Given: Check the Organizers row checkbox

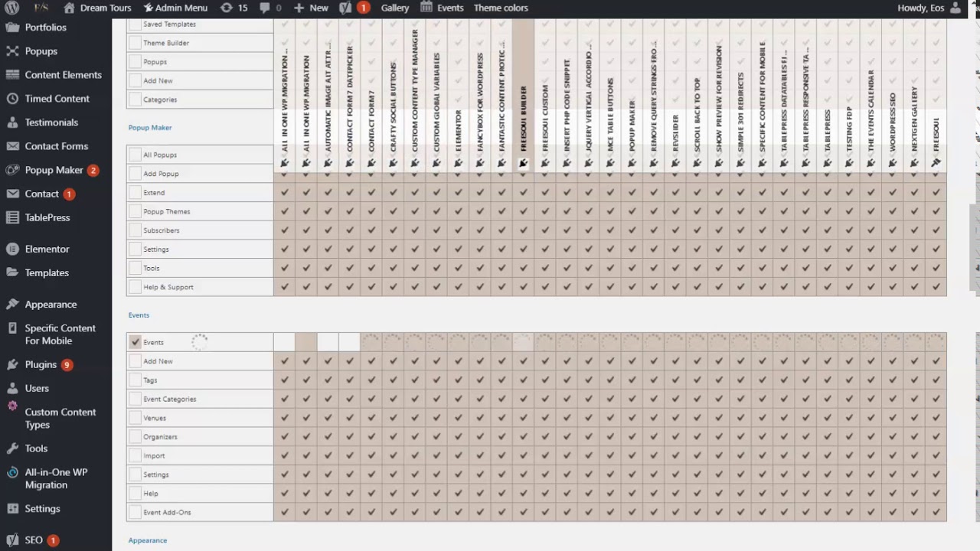Looking at the screenshot, I should coord(136,437).
